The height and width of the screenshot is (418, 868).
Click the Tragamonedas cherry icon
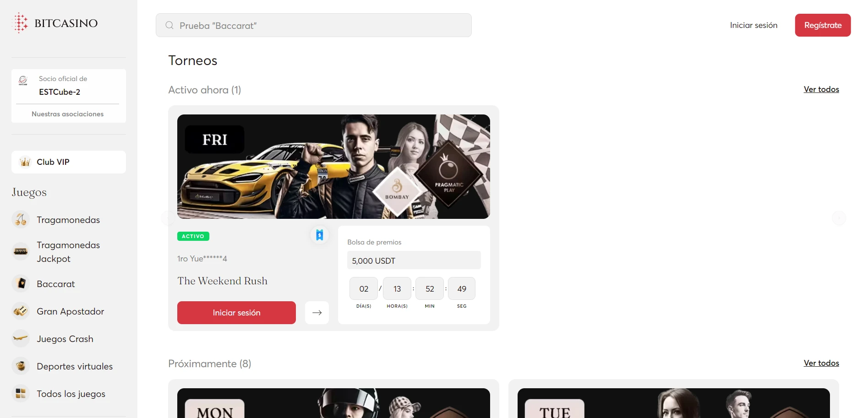(21, 220)
